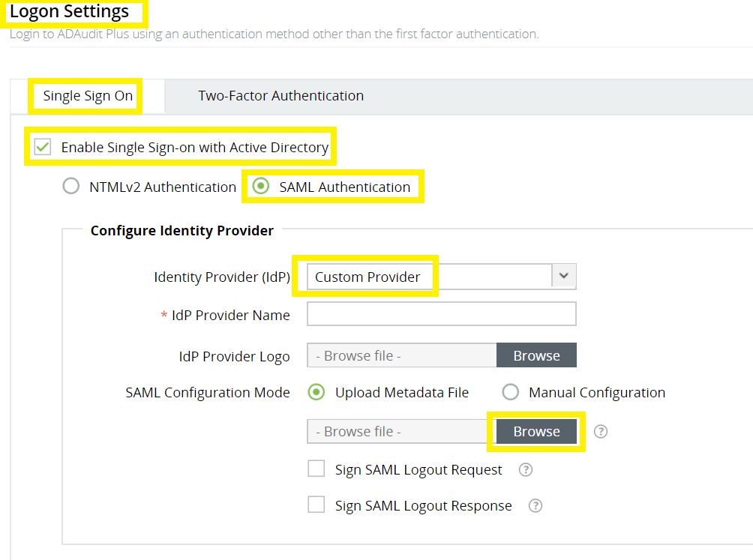Browse for the SAML metadata file
The width and height of the screenshot is (753, 560).
(536, 431)
